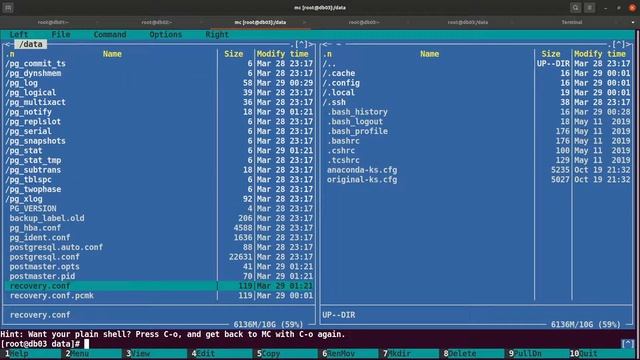Select the /pg_stat_tmp directory

tap(159, 160)
